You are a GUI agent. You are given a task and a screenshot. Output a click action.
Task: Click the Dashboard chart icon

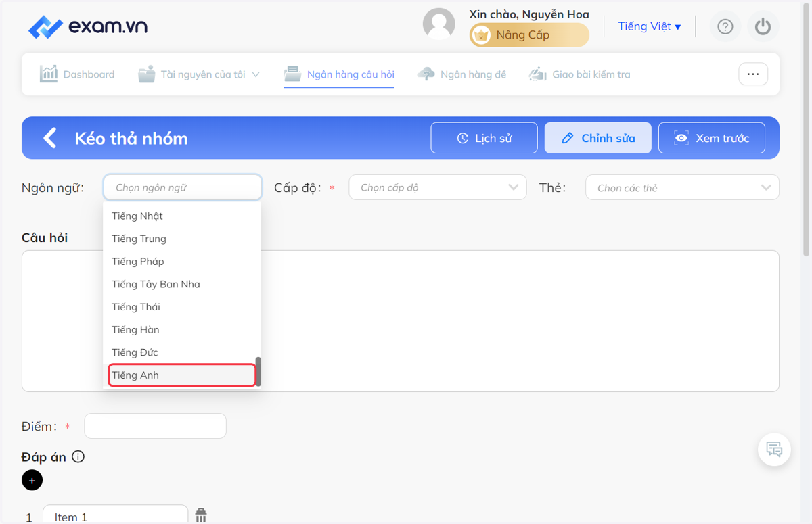pos(49,74)
